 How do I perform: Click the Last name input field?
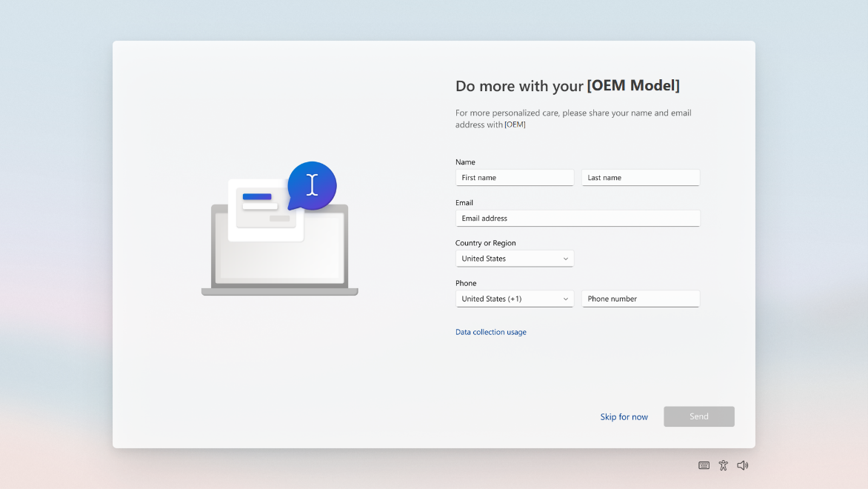pyautogui.click(x=640, y=177)
